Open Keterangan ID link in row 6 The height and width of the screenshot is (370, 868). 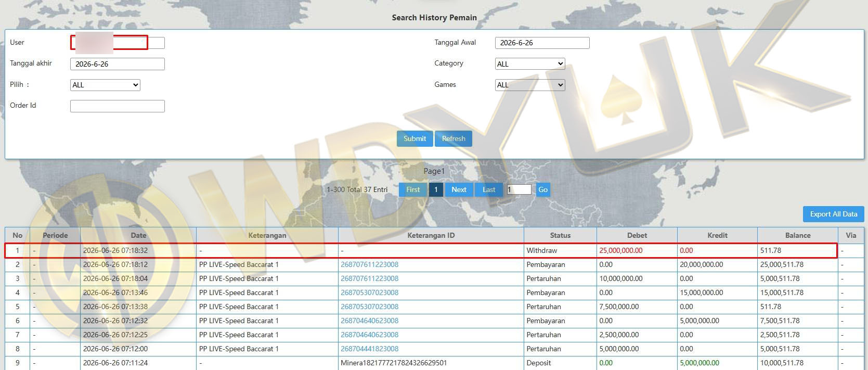coord(370,321)
